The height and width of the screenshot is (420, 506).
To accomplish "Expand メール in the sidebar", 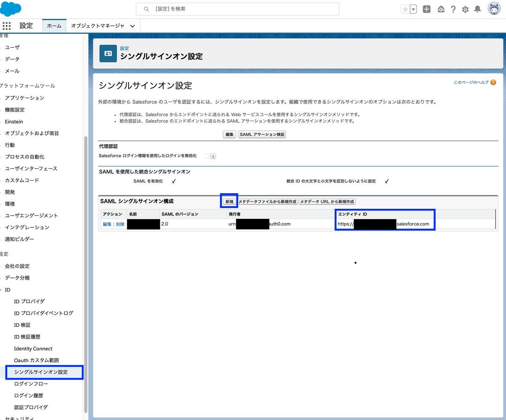I will tap(12, 71).
